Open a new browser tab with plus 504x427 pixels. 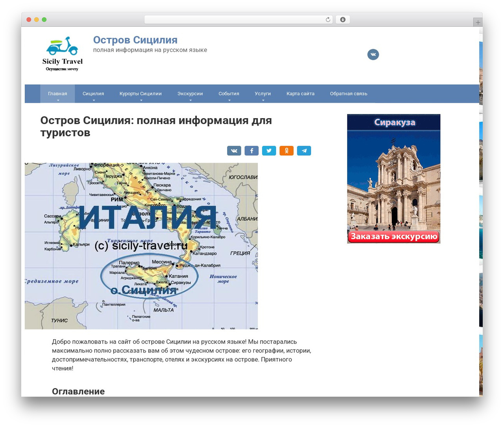click(x=478, y=22)
